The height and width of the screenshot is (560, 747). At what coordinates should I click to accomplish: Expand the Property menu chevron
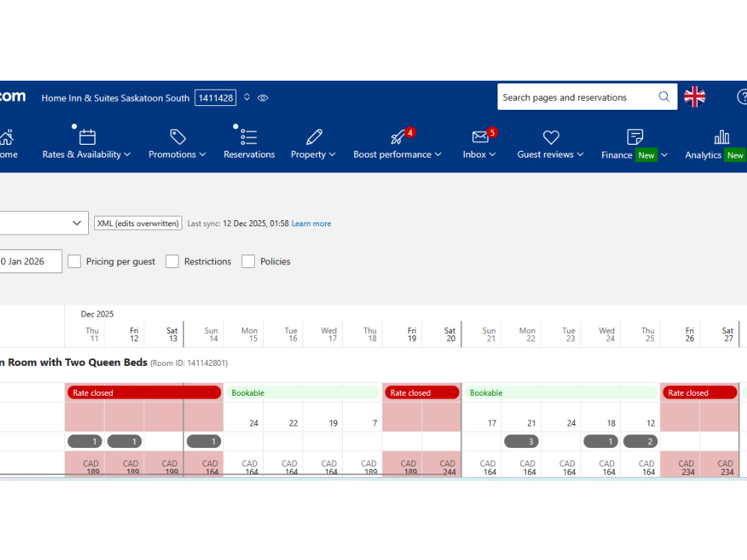point(332,155)
